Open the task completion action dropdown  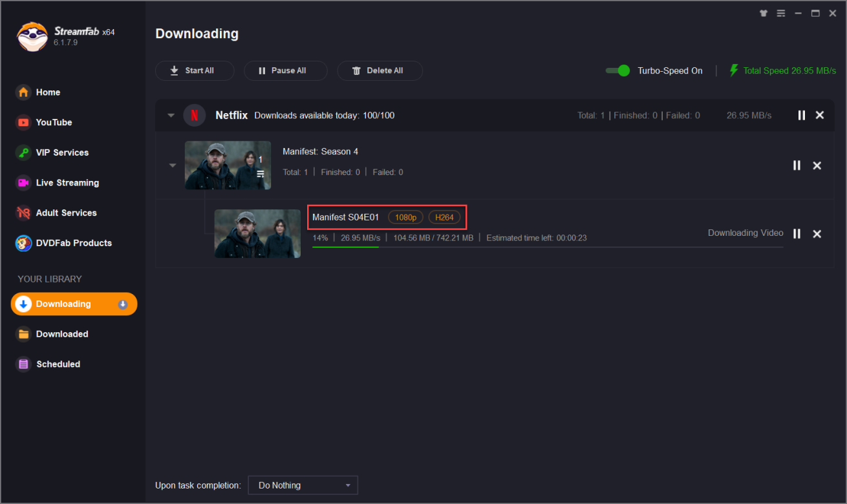(x=303, y=485)
